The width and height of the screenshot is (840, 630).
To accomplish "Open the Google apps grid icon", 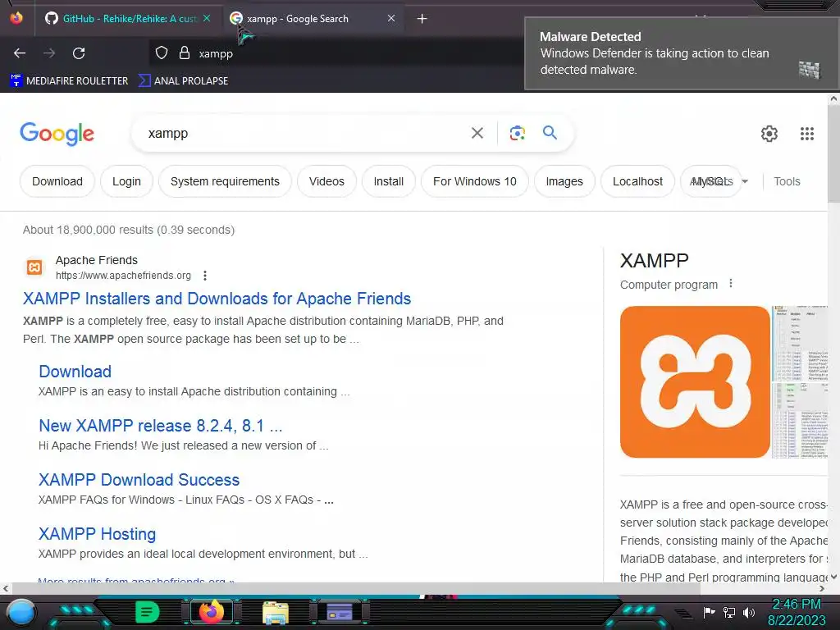I will tap(807, 134).
